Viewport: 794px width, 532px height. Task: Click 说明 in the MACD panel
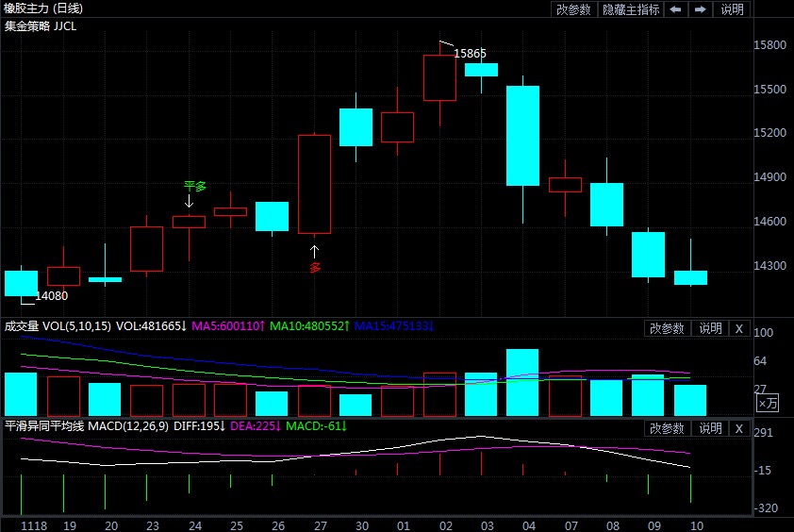pos(710,428)
